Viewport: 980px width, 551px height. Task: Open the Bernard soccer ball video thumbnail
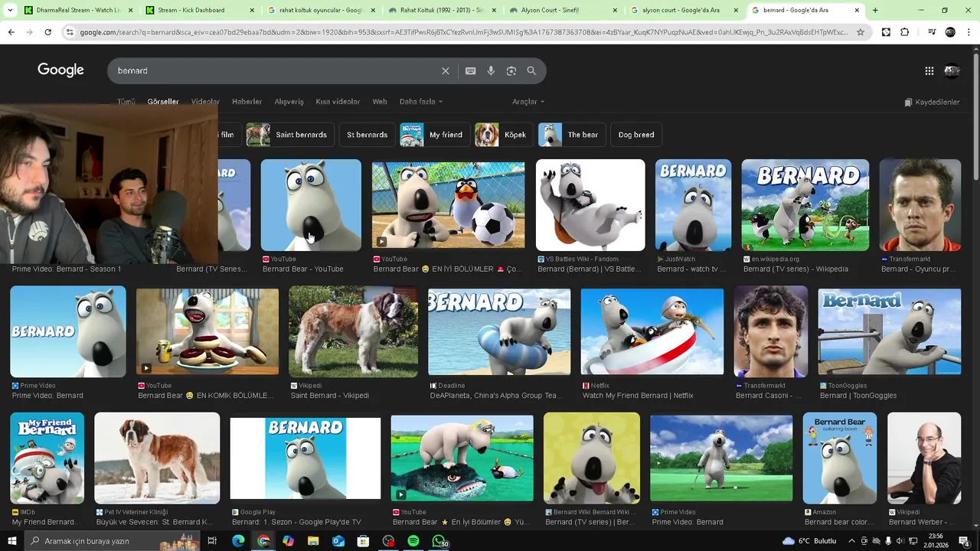tap(448, 204)
